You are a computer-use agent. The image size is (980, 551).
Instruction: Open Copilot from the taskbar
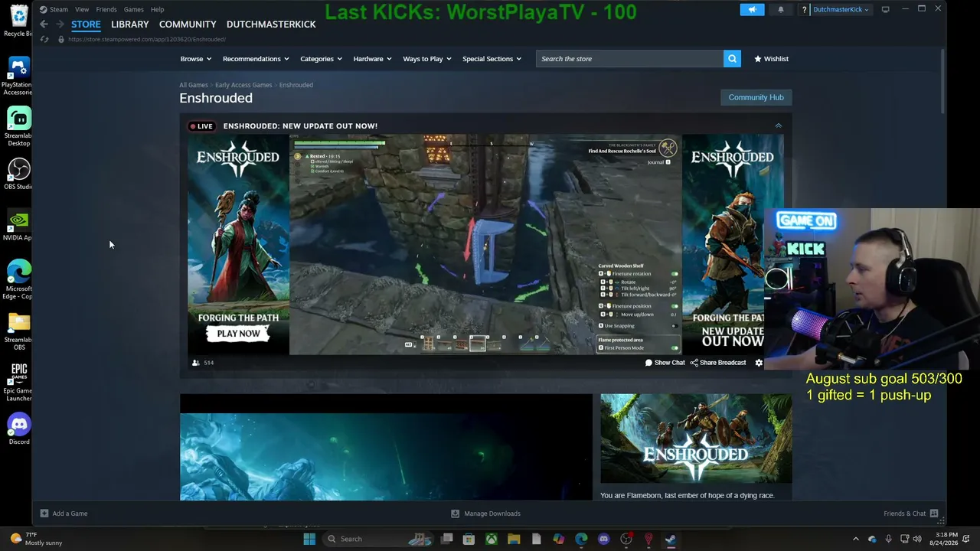(559, 539)
